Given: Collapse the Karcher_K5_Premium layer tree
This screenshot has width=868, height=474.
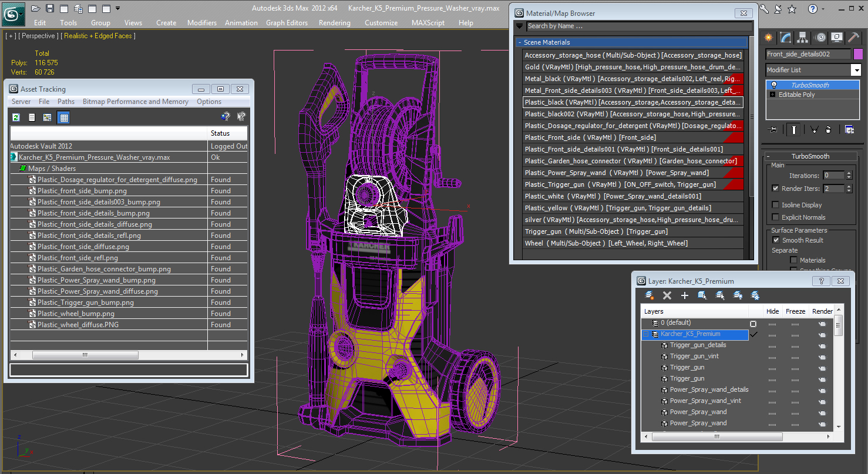Looking at the screenshot, I should click(x=646, y=334).
